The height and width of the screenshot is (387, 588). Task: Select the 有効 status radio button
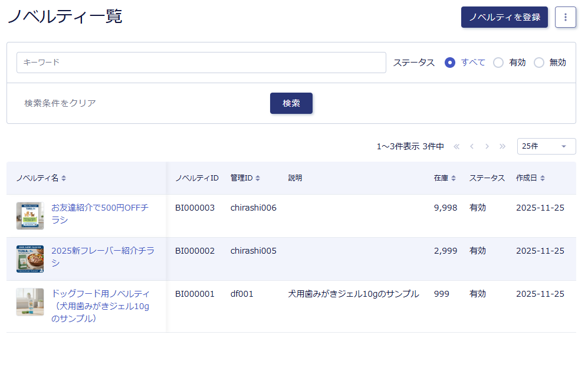tap(498, 63)
